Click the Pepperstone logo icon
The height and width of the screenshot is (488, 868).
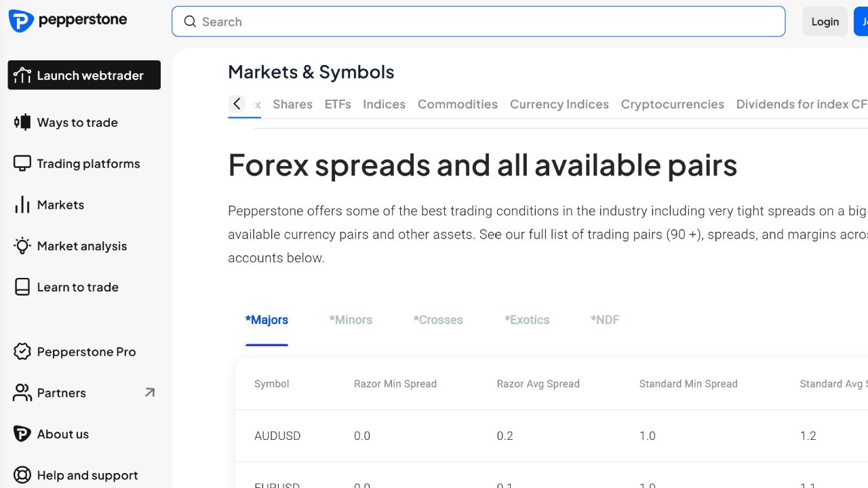21,21
